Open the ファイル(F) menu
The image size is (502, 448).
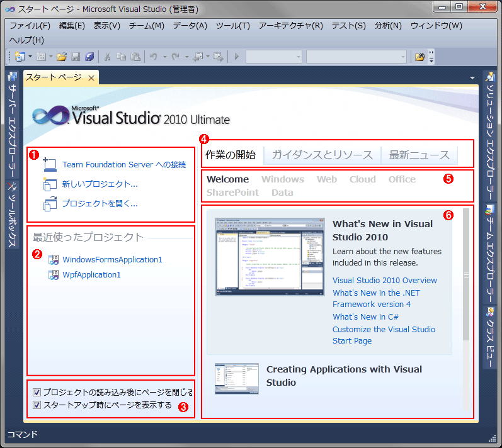[30, 26]
